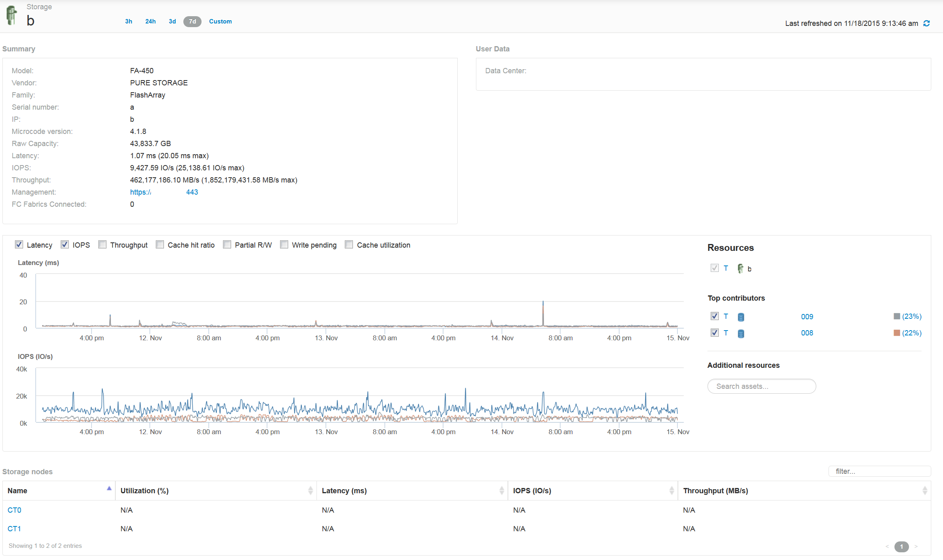Click the T icon for resource b

point(726,268)
